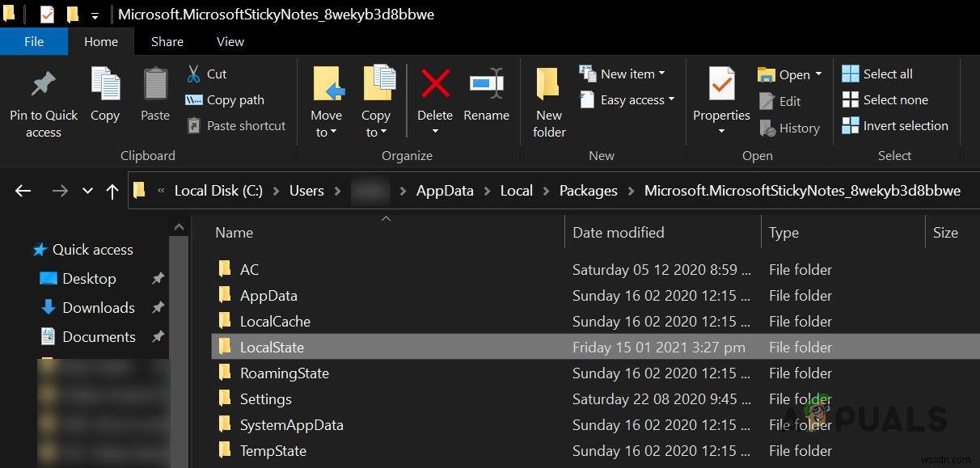Click the Copy icon in Clipboard group
Viewport: 980px width, 468px height.
105,85
